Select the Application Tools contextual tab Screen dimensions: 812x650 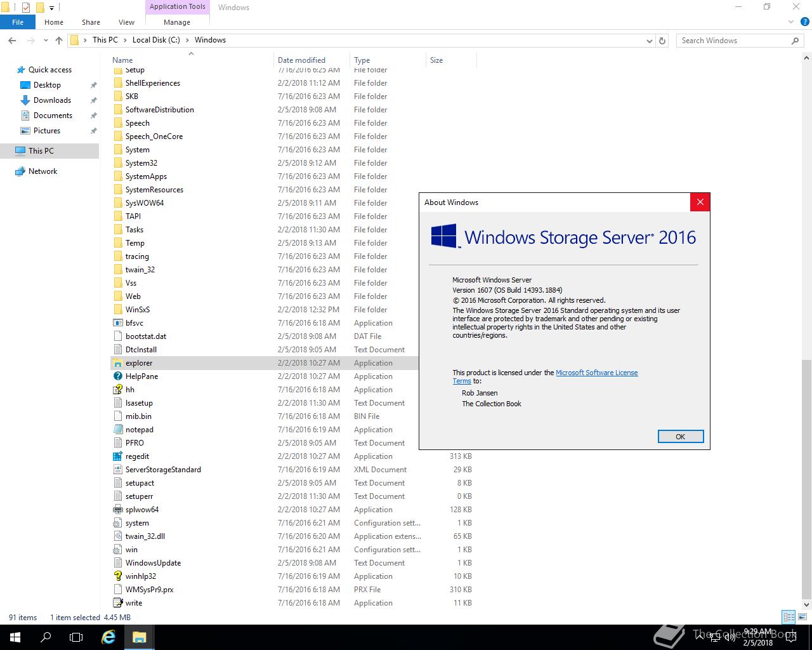point(178,7)
